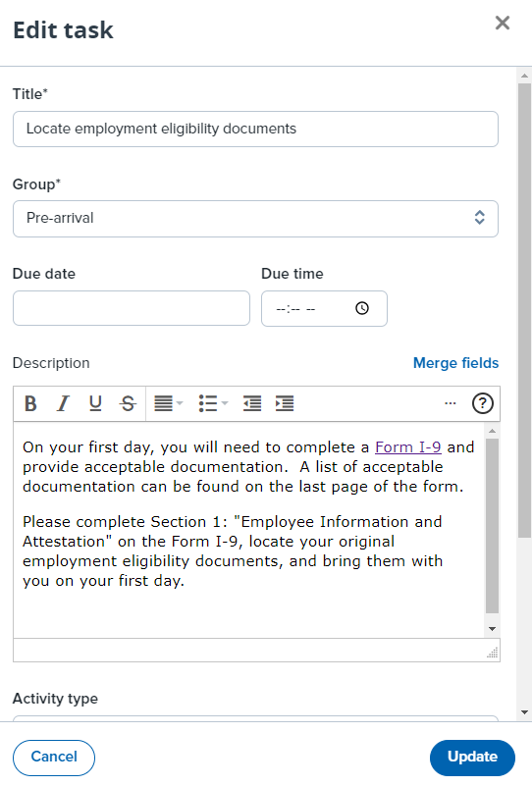Image resolution: width=532 pixels, height=786 pixels.
Task: Open editor help question mark icon
Action: click(x=482, y=403)
